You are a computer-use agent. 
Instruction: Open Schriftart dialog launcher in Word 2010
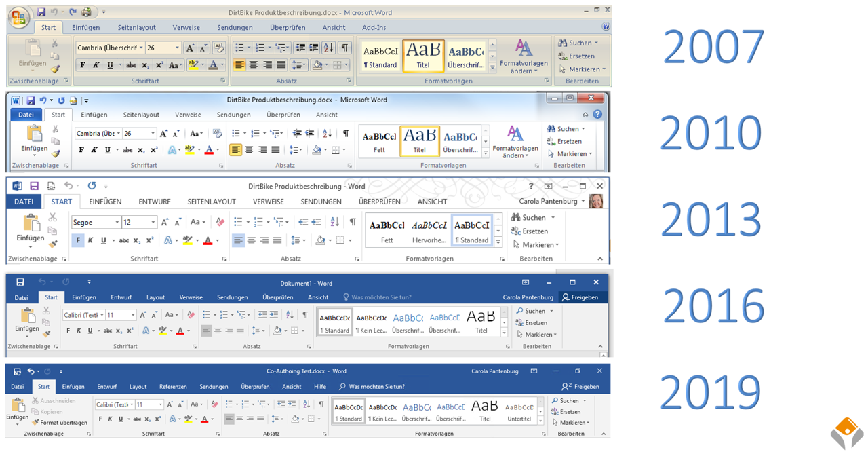point(221,166)
